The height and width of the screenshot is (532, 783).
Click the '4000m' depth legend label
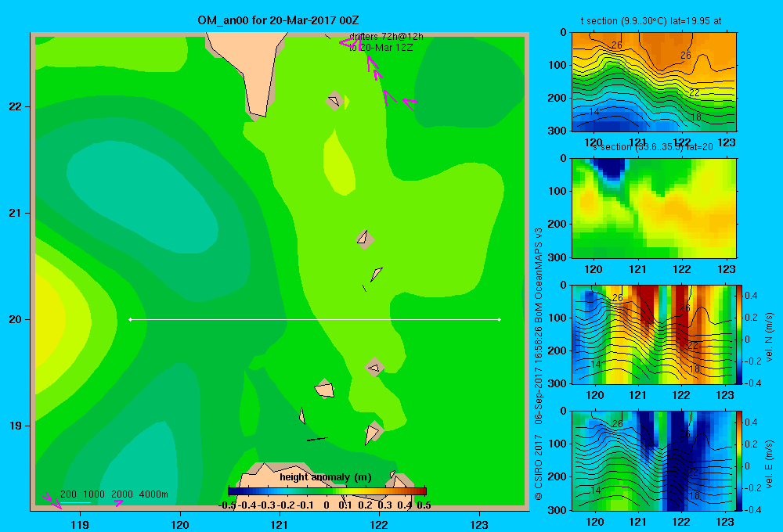click(153, 494)
